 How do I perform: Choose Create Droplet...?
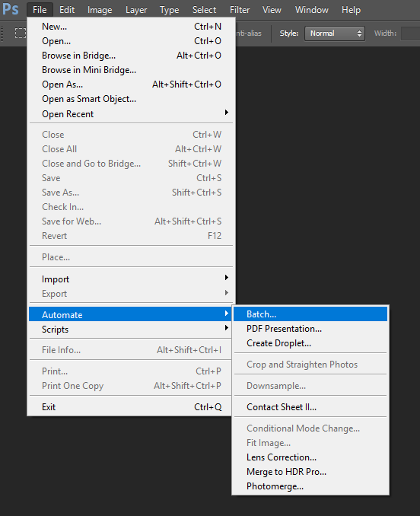310,343
